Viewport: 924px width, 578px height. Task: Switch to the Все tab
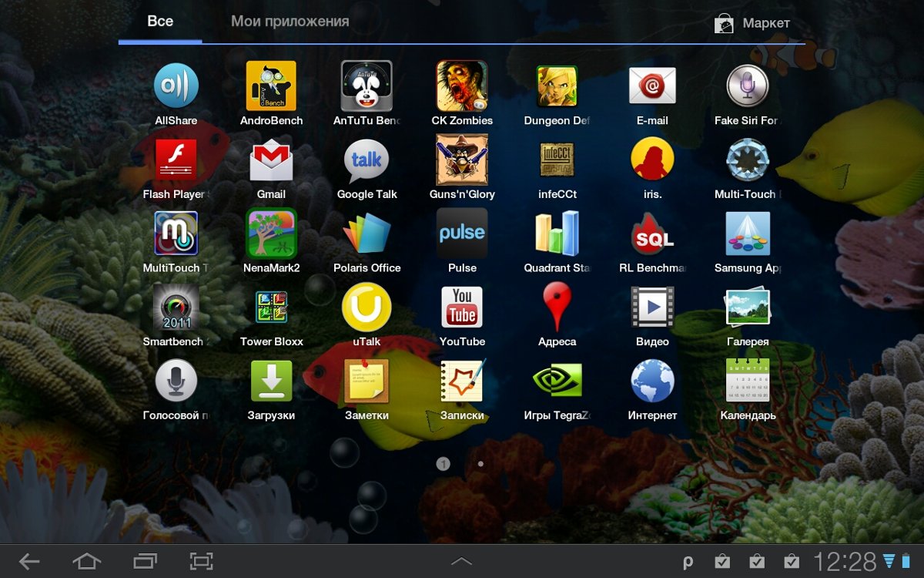pyautogui.click(x=160, y=22)
